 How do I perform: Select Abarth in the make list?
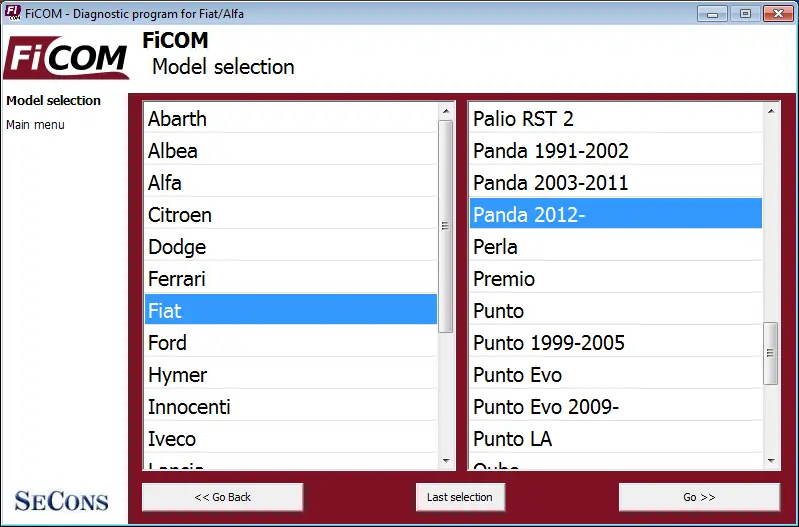(291, 119)
